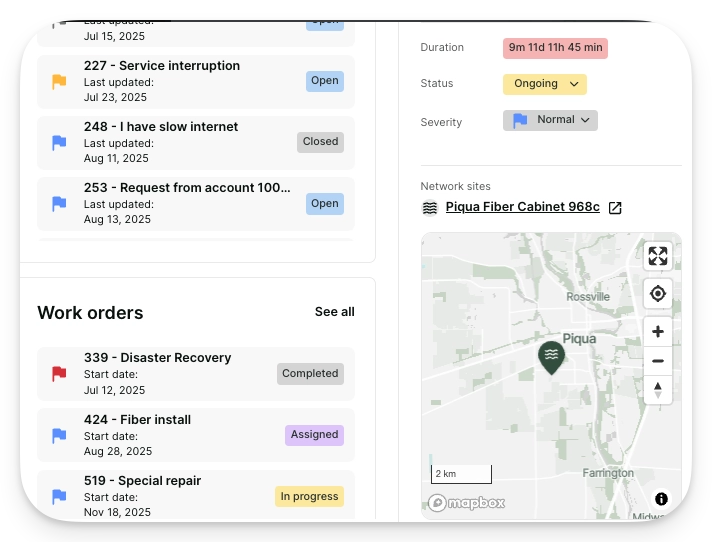Open work order 519 - Special repair
Viewport: 712px width, 542px height.
coord(196,496)
